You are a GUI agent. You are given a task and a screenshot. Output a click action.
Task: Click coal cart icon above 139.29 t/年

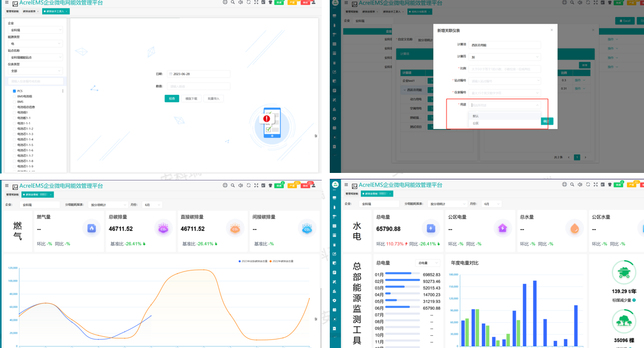(x=623, y=273)
